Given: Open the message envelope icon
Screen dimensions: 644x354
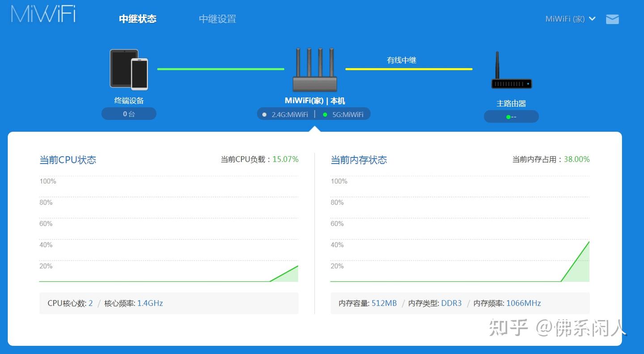Looking at the screenshot, I should (612, 19).
